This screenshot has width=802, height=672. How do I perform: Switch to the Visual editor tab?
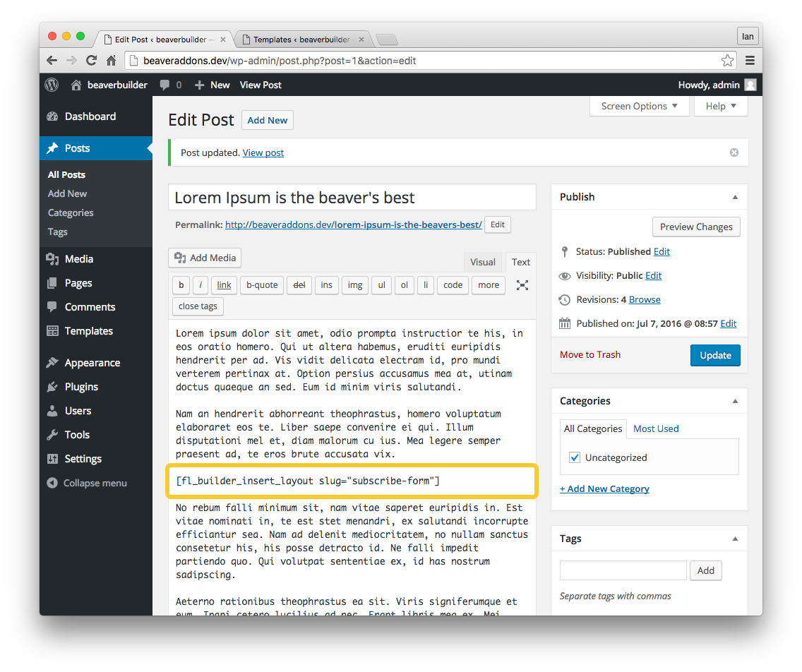[483, 263]
